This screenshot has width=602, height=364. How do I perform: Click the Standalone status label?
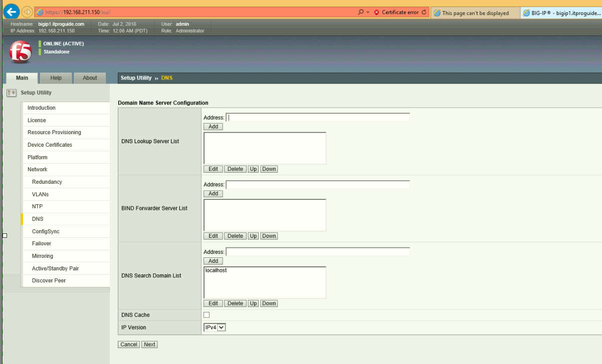tap(57, 52)
